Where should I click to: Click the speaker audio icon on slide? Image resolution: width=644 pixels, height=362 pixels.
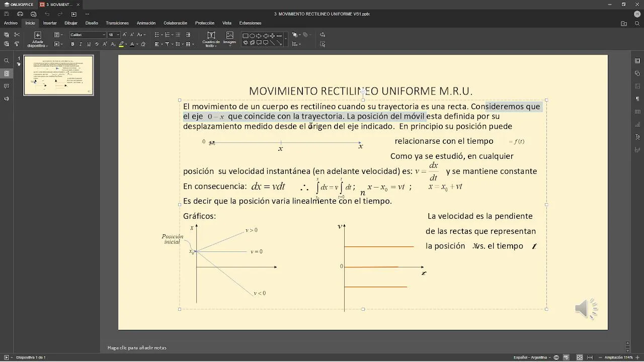[586, 309]
